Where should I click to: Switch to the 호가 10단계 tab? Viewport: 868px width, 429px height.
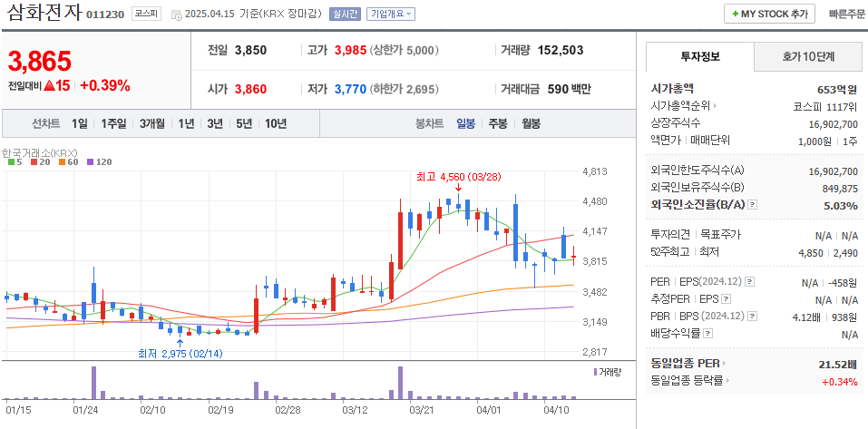tap(808, 56)
